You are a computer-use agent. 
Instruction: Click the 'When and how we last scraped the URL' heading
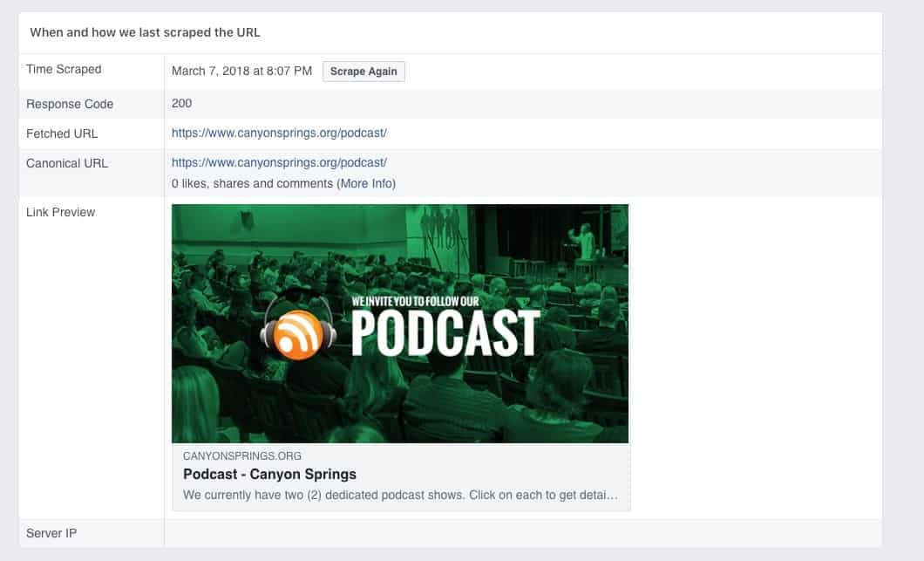[x=145, y=32]
